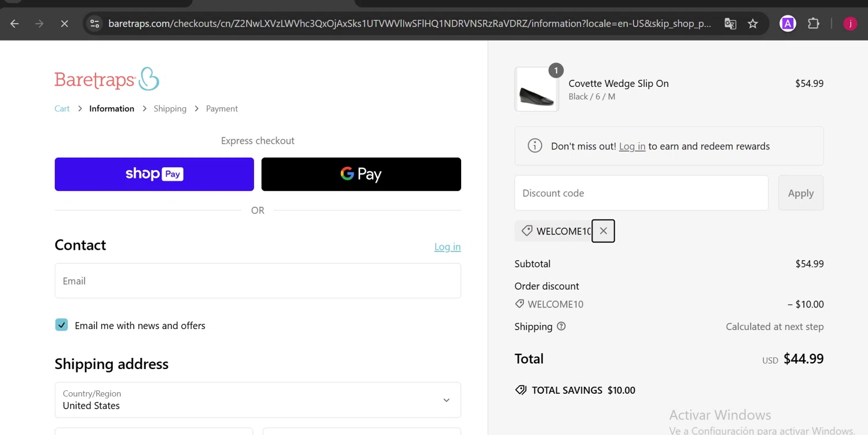Image resolution: width=868 pixels, height=435 pixels.
Task: Click Log in link in rewards notice
Action: click(x=632, y=147)
